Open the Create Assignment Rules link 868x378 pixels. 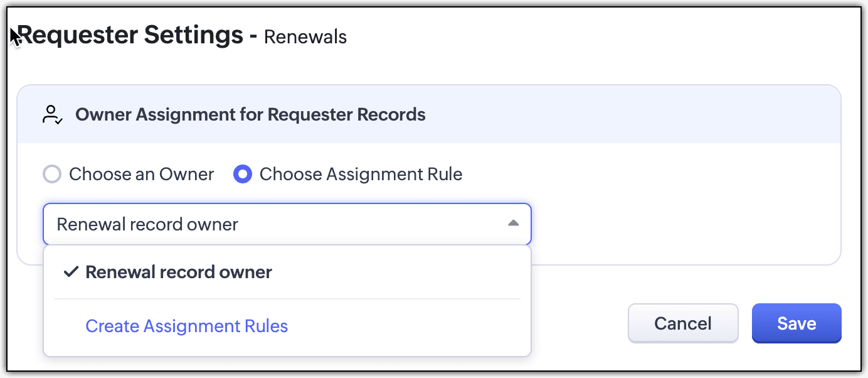pyautogui.click(x=187, y=326)
